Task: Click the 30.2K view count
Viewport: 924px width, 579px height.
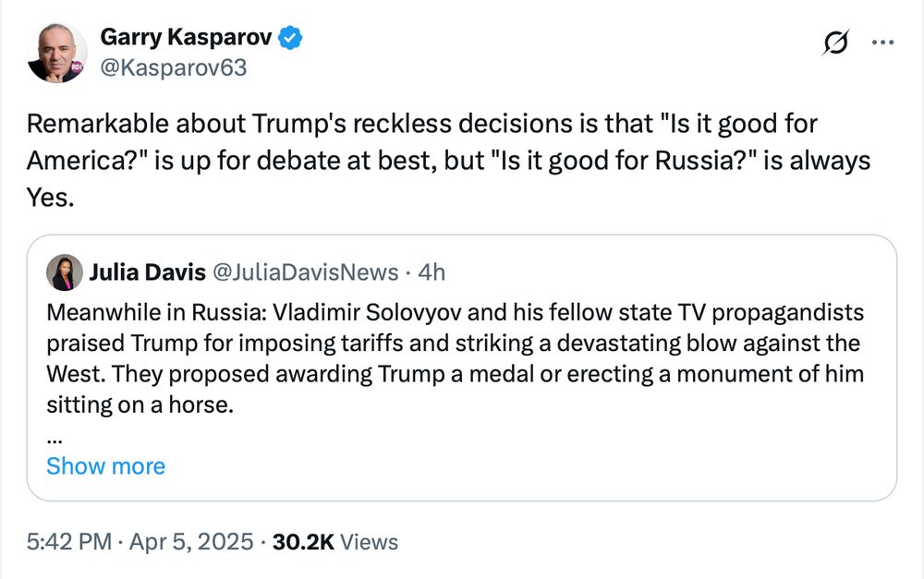Action: pos(304,542)
